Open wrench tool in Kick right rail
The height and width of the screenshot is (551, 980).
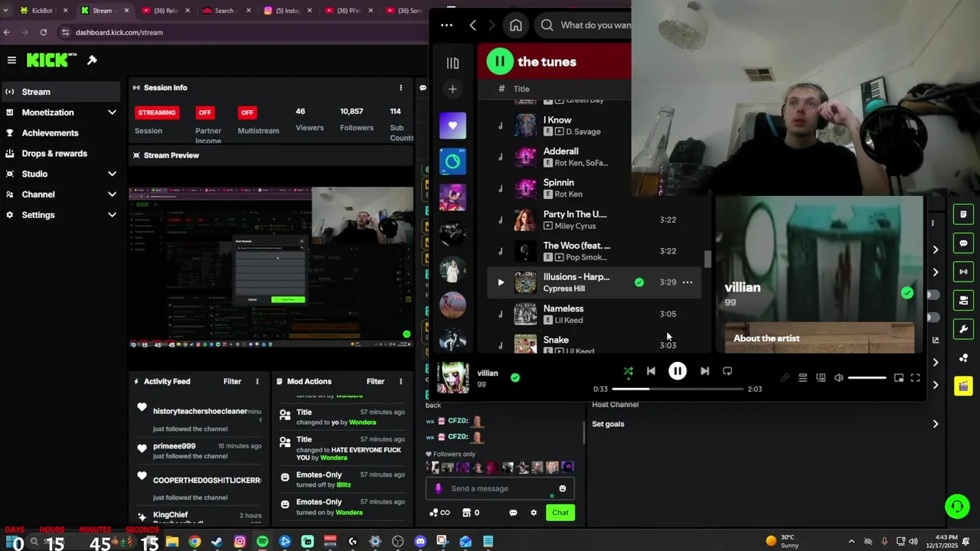(x=963, y=329)
